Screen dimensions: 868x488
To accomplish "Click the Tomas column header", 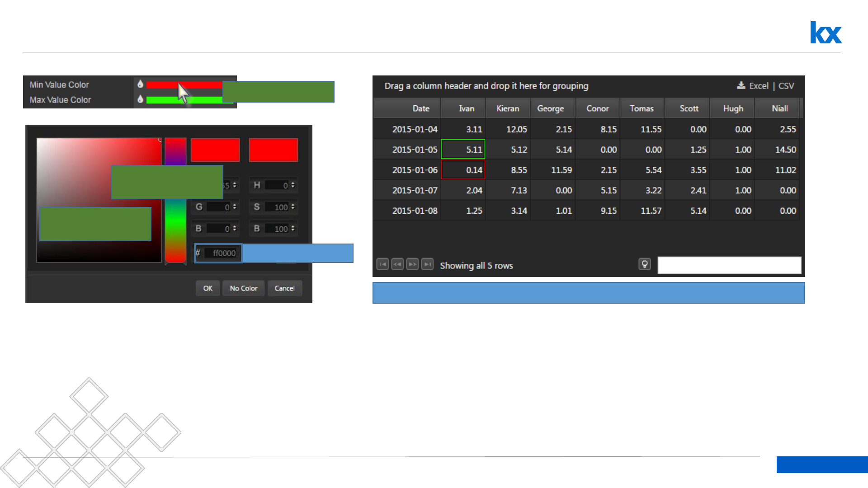I will pyautogui.click(x=642, y=108).
